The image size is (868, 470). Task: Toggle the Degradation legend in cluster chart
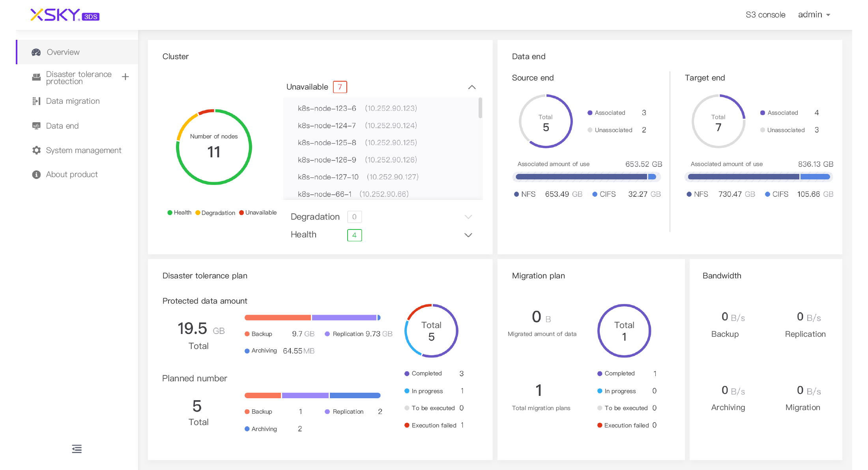(x=215, y=213)
